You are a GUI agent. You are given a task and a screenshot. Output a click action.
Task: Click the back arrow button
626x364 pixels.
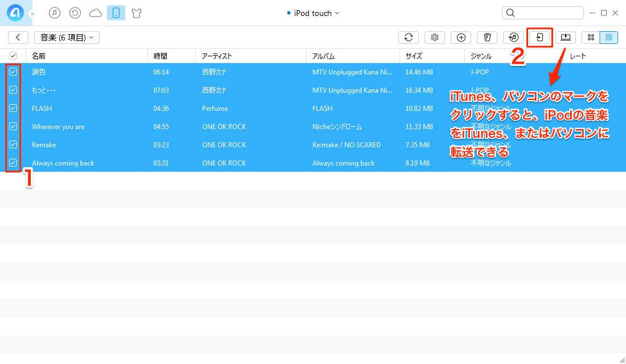[18, 38]
